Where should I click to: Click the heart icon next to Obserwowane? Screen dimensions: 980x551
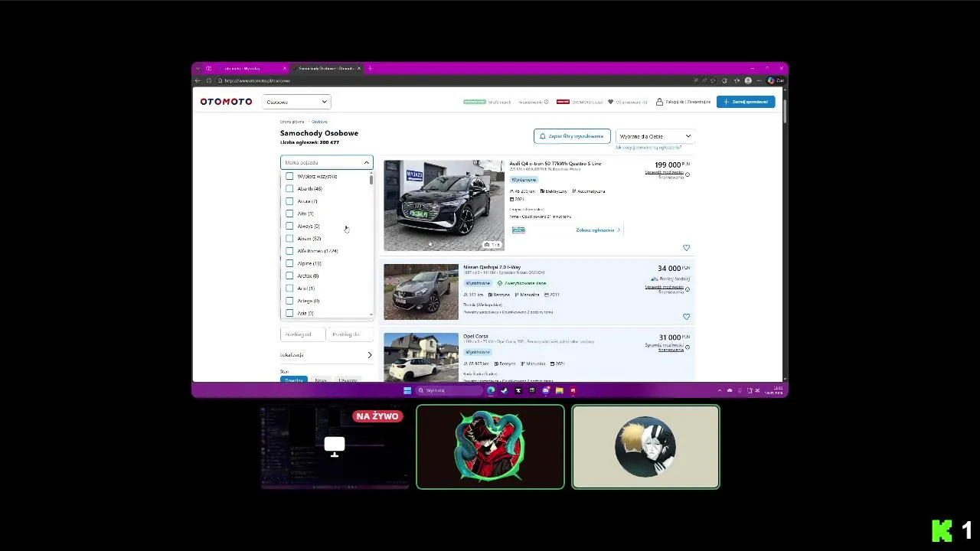click(x=611, y=102)
